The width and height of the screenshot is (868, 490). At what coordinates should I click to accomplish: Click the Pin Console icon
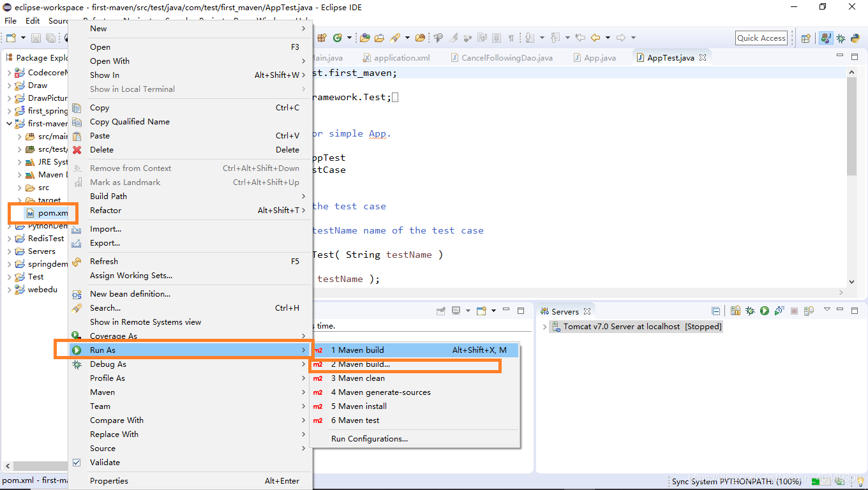440,311
